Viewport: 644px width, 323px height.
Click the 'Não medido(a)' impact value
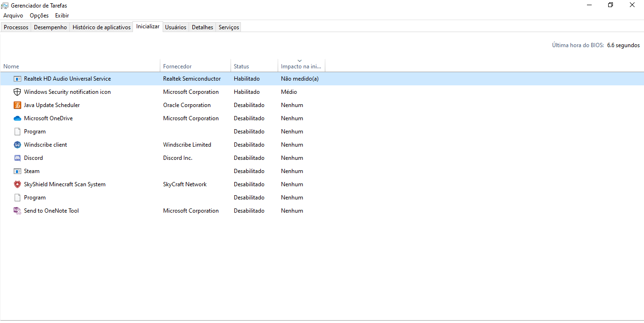[300, 79]
